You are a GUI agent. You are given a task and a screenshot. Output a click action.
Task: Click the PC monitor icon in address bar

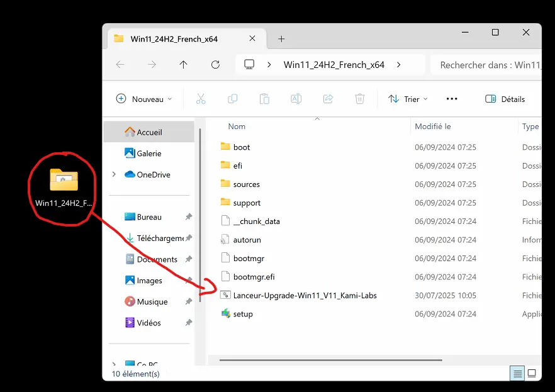249,64
